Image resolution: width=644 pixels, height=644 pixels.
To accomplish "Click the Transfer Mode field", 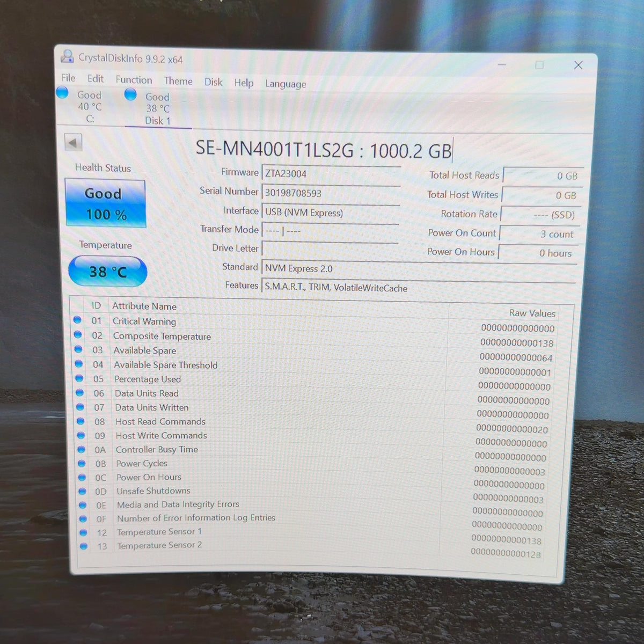I will (x=330, y=231).
